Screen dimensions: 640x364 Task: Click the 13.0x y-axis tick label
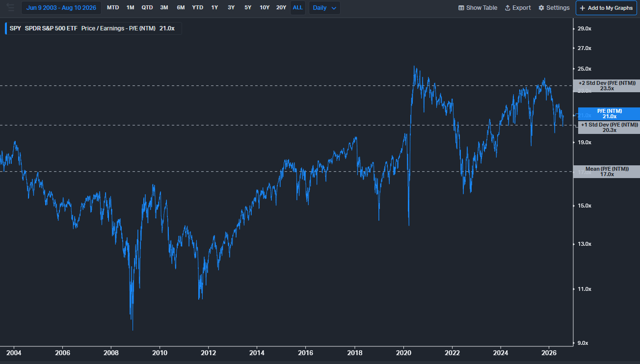point(584,244)
